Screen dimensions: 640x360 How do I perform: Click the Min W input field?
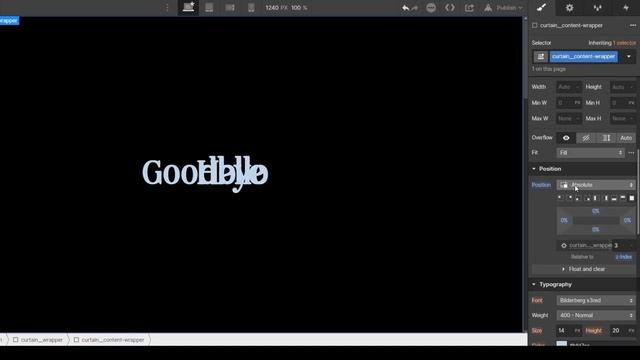(569, 103)
